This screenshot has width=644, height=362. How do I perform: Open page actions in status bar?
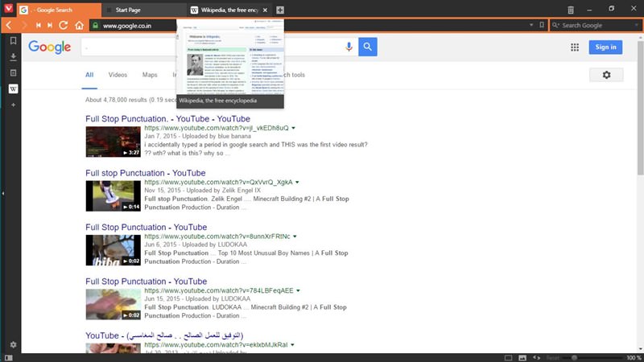[x=536, y=358]
